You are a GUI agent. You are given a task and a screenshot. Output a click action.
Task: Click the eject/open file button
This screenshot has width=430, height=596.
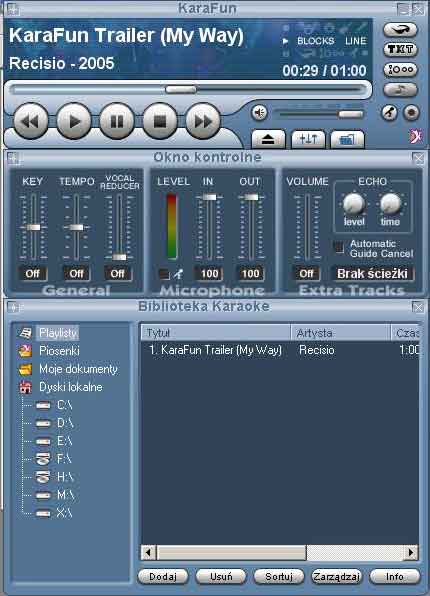click(x=268, y=139)
